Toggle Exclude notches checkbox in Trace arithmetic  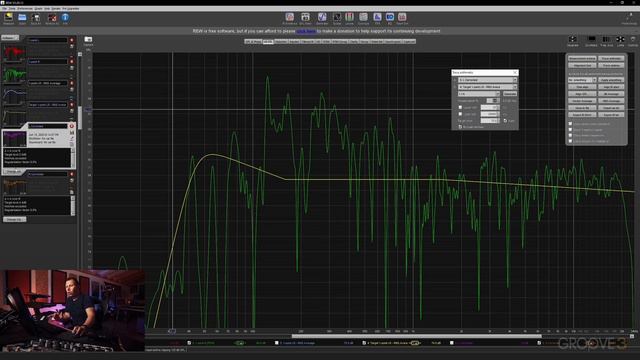(460, 127)
